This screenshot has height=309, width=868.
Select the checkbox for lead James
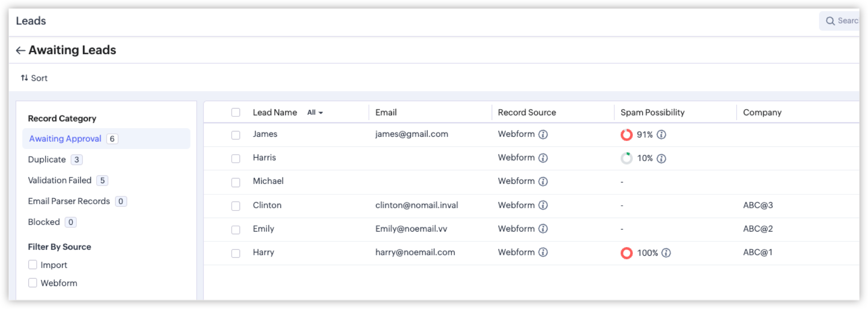[x=236, y=135]
